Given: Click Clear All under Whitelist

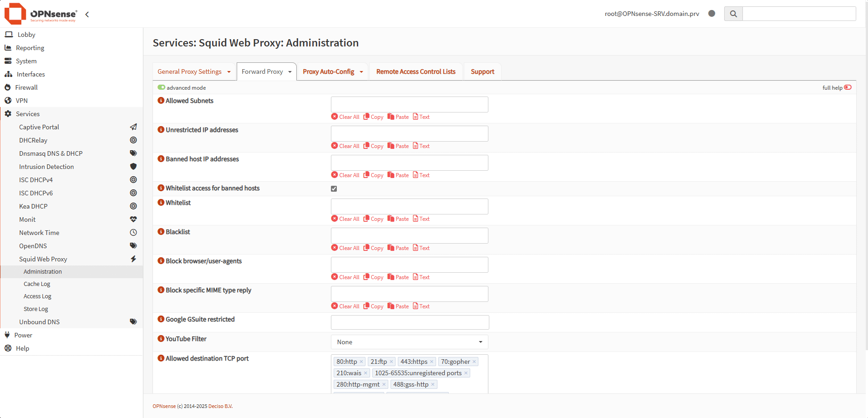Looking at the screenshot, I should [345, 219].
